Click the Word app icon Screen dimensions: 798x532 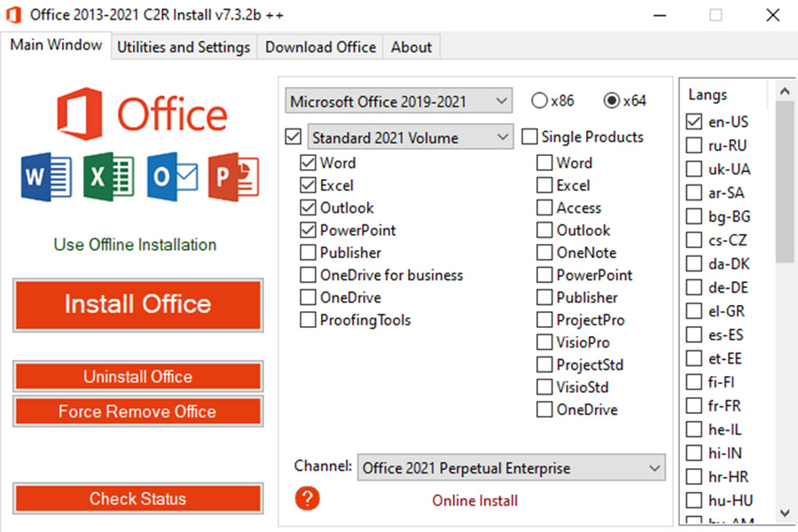pyautogui.click(x=46, y=176)
